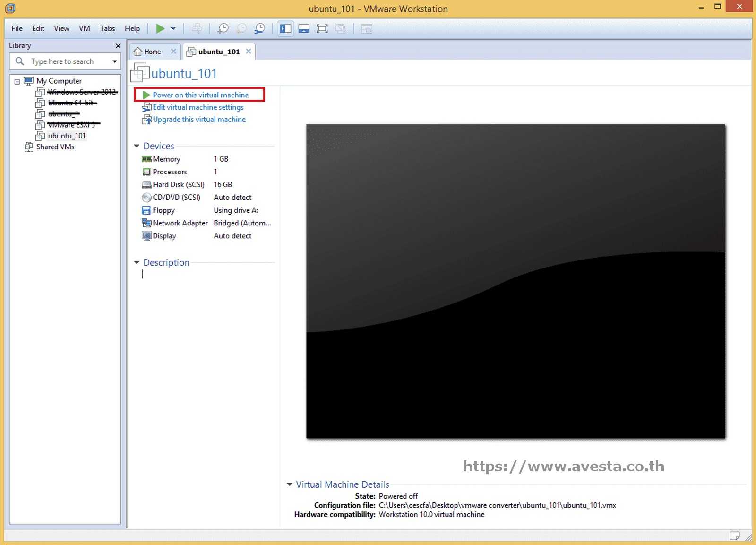
Task: Switch to the Home tab
Action: 152,51
